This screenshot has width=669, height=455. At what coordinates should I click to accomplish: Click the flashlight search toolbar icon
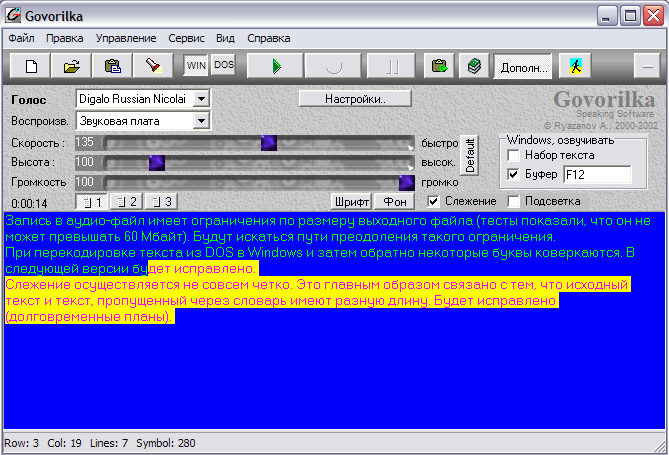[153, 66]
